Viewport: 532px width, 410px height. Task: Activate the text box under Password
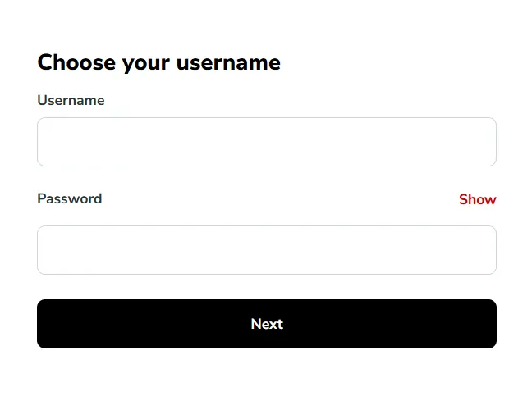tap(266, 250)
